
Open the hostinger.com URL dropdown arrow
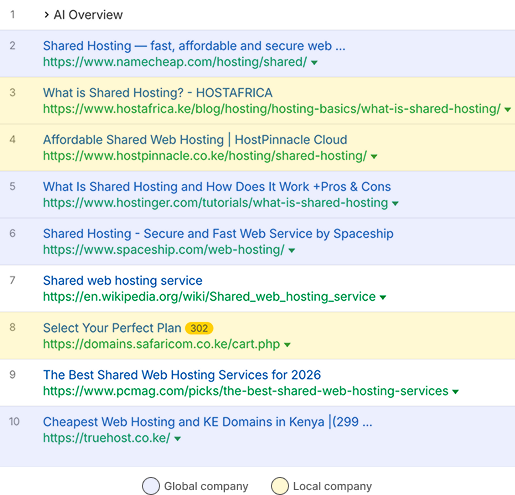click(395, 203)
